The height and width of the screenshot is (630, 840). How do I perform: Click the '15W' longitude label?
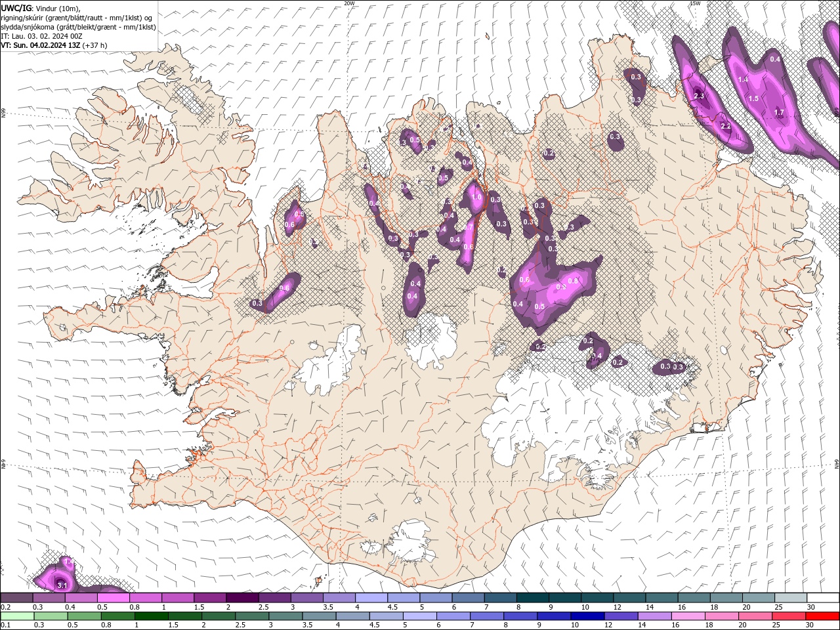coord(695,3)
